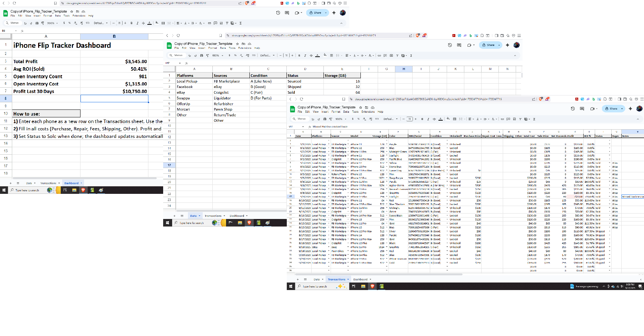
Task: Undo in the Dashboard sheet window toolbar
Action: [25, 23]
